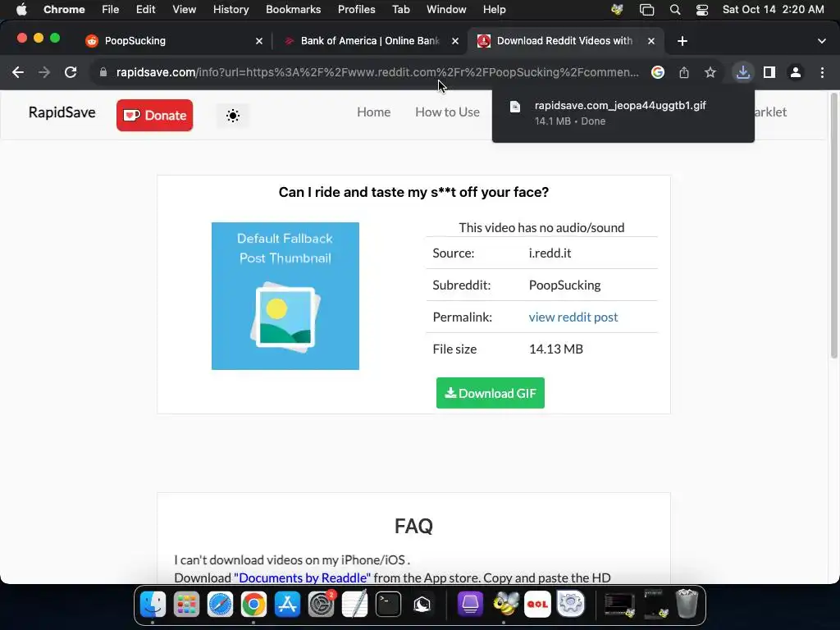Open the View menu
The image size is (840, 630).
pyautogui.click(x=184, y=10)
